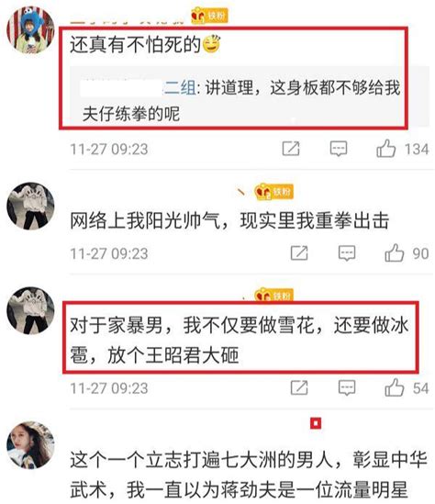Open avatar beside '网络上我阳光帅气' comment

tap(30, 206)
